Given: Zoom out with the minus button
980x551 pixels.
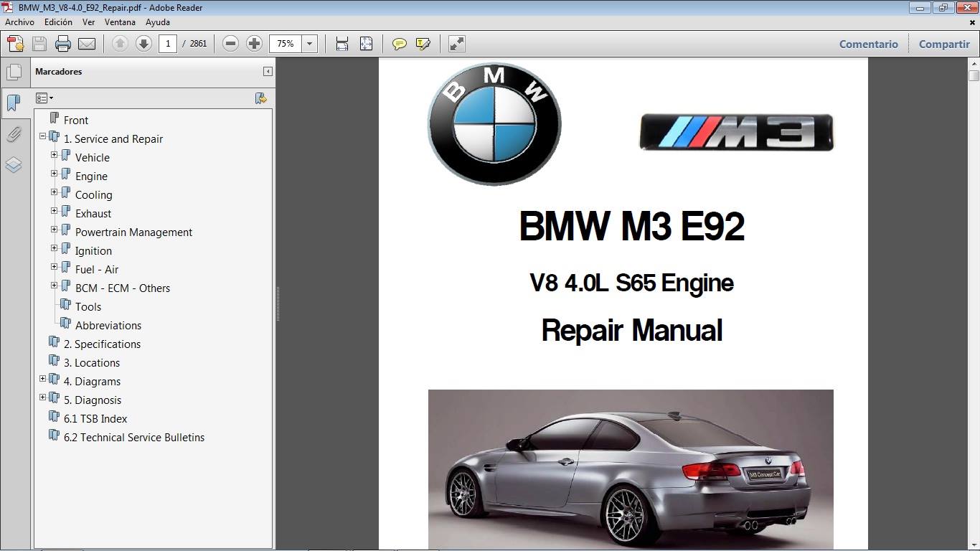Looking at the screenshot, I should tap(230, 44).
